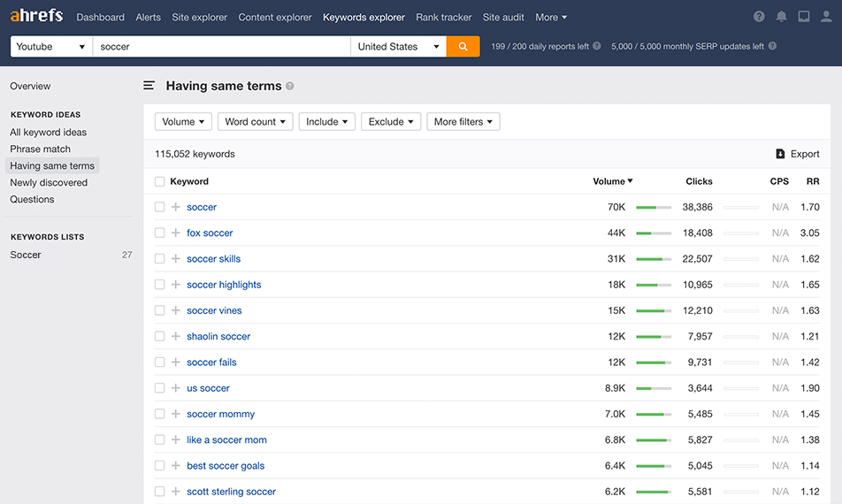Select Phrase match in the sidebar

[x=41, y=149]
